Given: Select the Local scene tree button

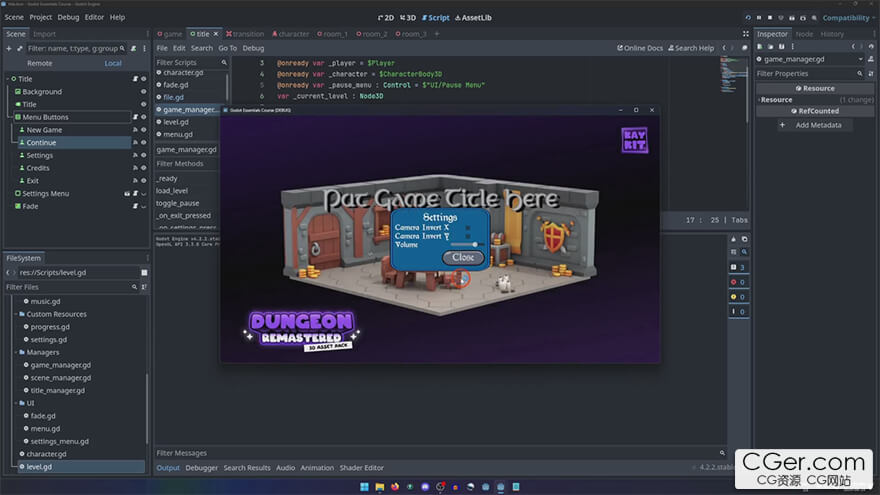Looking at the screenshot, I should (113, 63).
